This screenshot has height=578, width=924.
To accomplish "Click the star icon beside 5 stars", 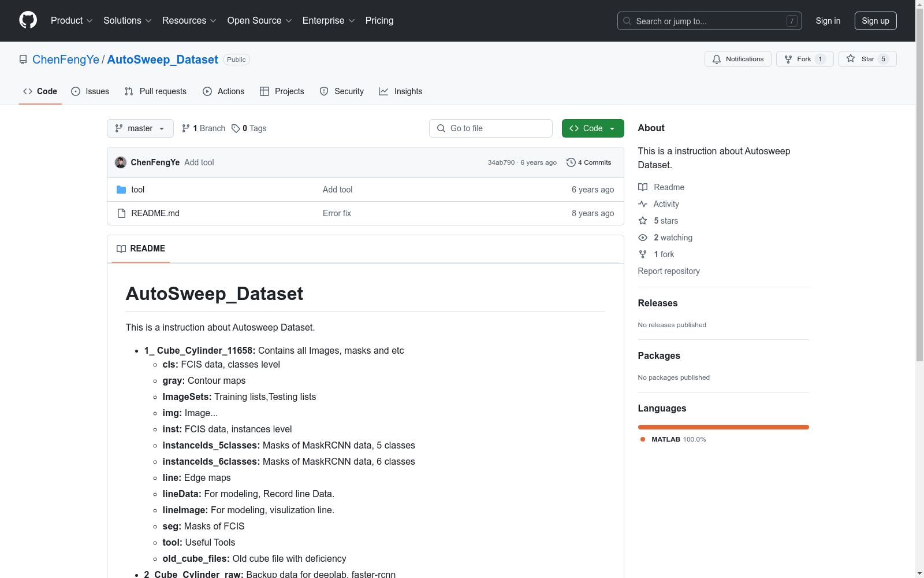I will pos(643,221).
